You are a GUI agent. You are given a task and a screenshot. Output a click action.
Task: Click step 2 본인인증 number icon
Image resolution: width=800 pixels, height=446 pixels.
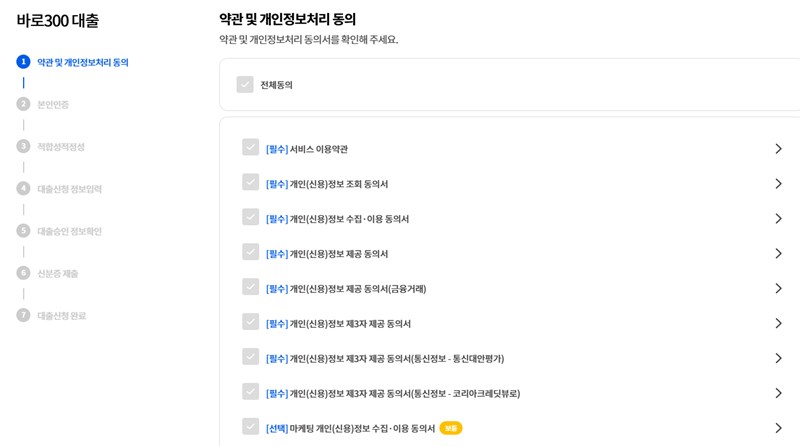(23, 104)
